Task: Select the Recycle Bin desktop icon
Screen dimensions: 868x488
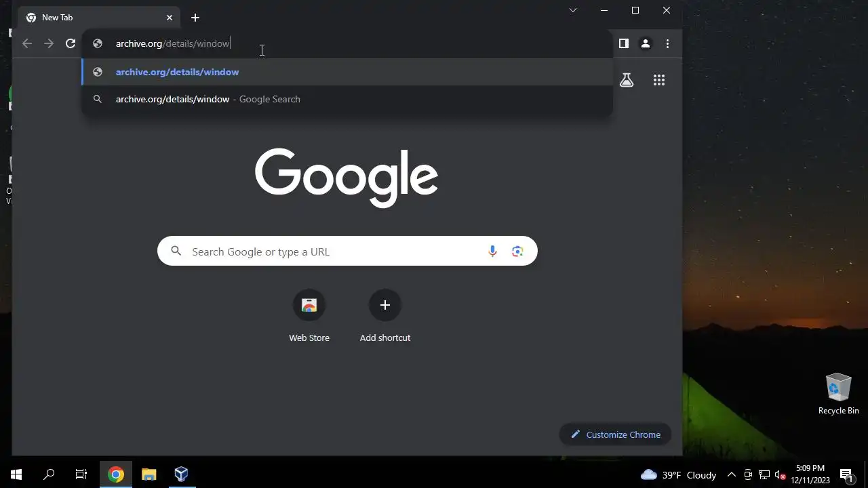Action: click(839, 394)
